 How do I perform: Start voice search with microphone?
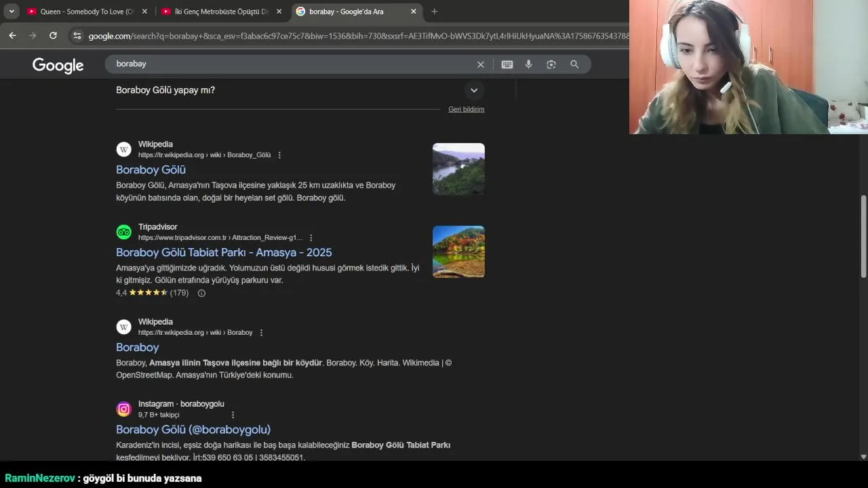529,64
